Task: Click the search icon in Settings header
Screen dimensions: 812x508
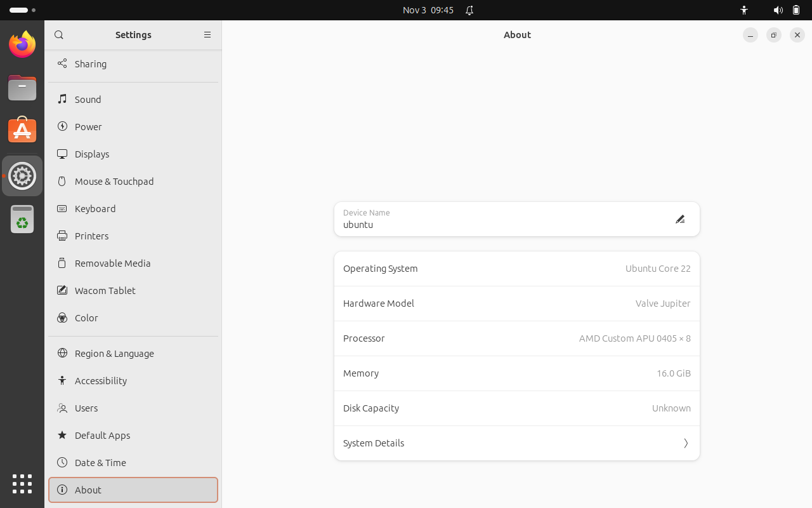Action: [x=59, y=35]
